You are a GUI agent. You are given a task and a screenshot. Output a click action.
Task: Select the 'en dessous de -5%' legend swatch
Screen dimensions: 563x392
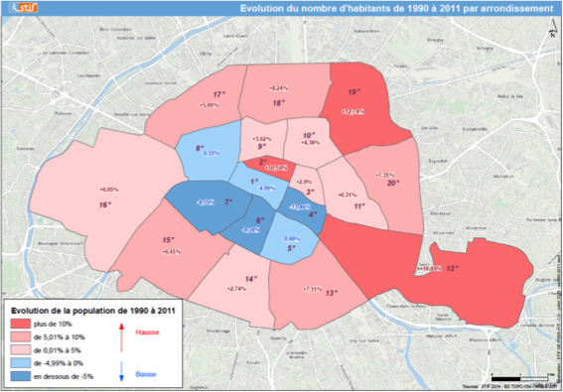click(21, 376)
